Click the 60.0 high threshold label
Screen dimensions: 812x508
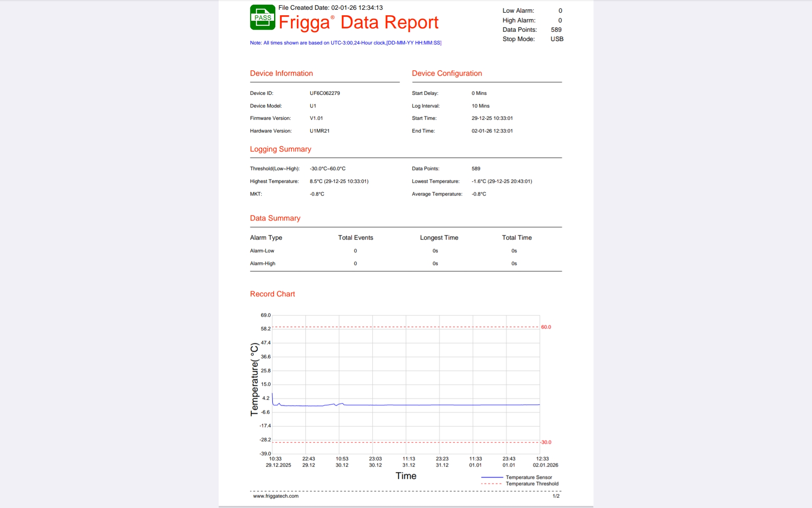(546, 327)
